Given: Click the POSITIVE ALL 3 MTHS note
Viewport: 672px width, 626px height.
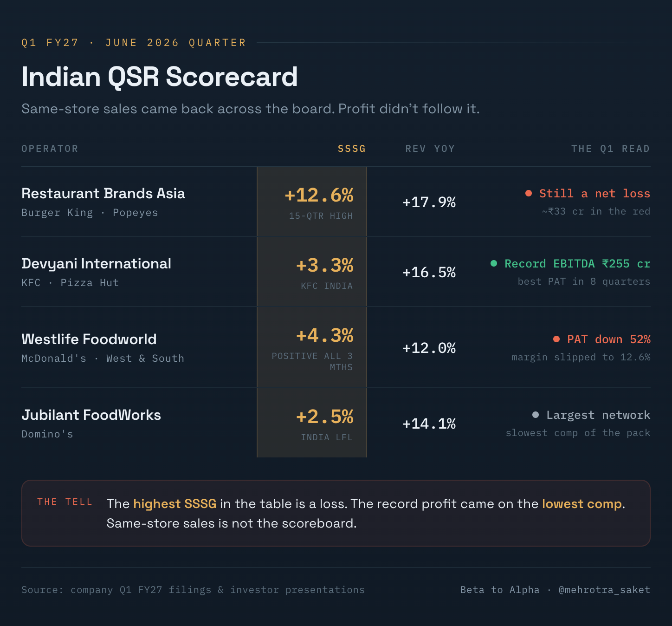Looking at the screenshot, I should (x=312, y=362).
